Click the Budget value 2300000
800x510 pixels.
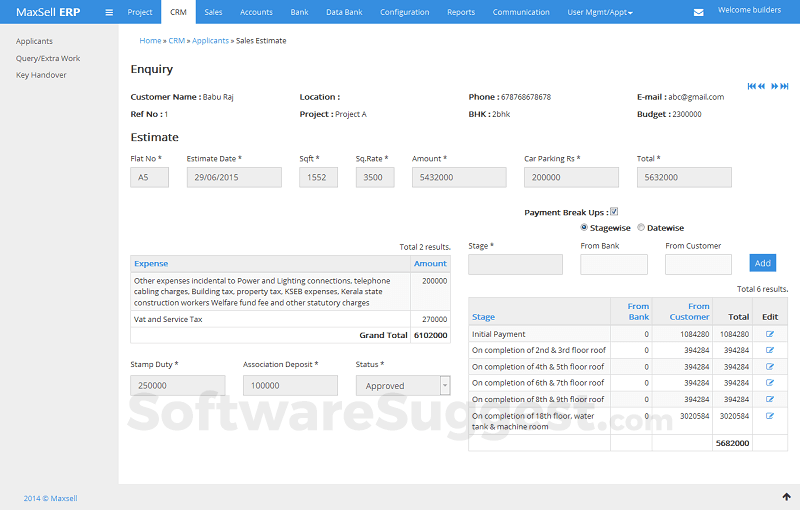(x=687, y=114)
